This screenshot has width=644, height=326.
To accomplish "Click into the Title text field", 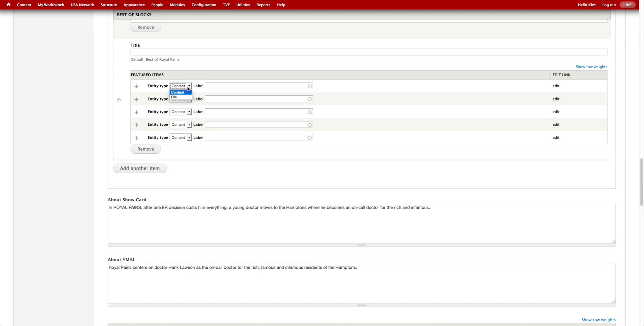I will (369, 52).
